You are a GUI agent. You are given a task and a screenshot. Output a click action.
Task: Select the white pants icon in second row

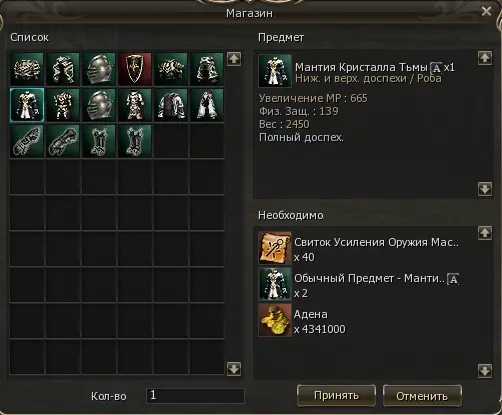(207, 105)
